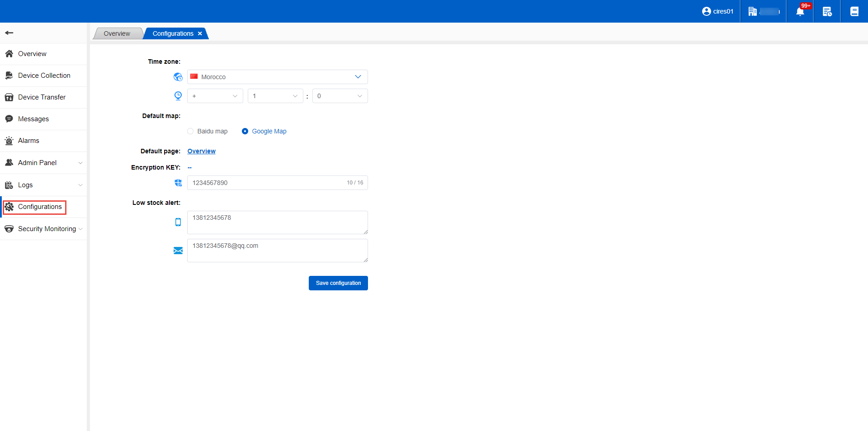
Task: Expand the Admin Panel sidebar menu
Action: pos(43,163)
